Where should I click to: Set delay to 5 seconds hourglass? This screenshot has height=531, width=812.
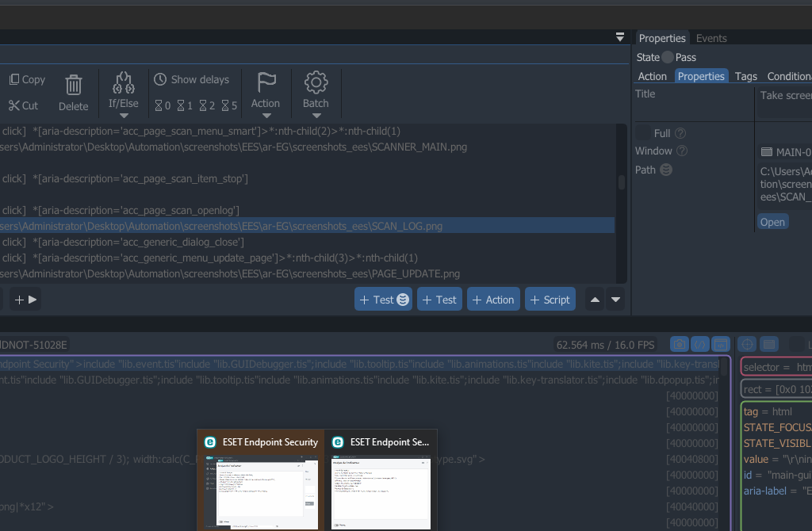229,105
